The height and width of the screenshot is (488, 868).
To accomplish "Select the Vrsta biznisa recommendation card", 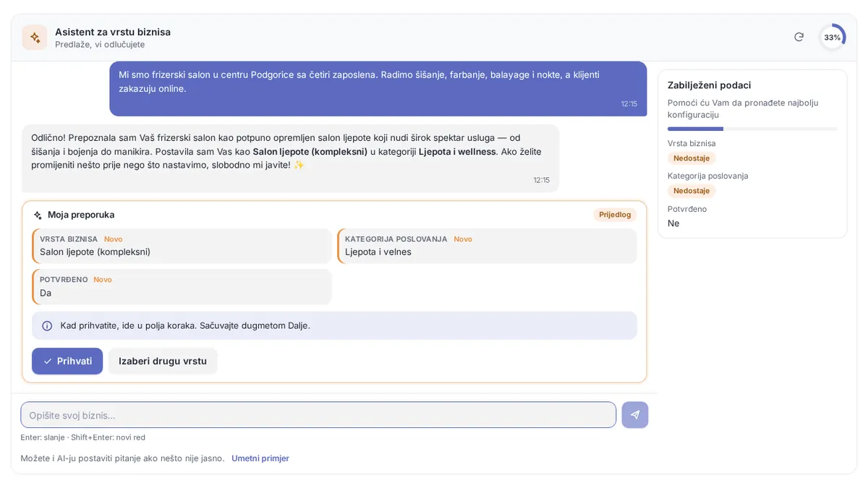I will [x=182, y=246].
